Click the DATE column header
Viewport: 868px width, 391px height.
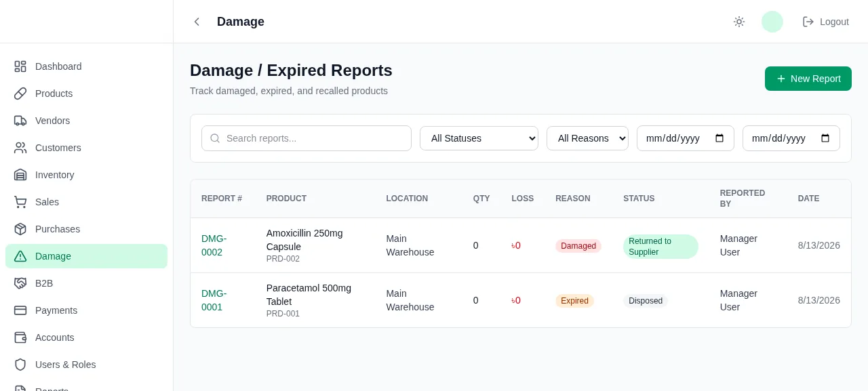[808, 199]
